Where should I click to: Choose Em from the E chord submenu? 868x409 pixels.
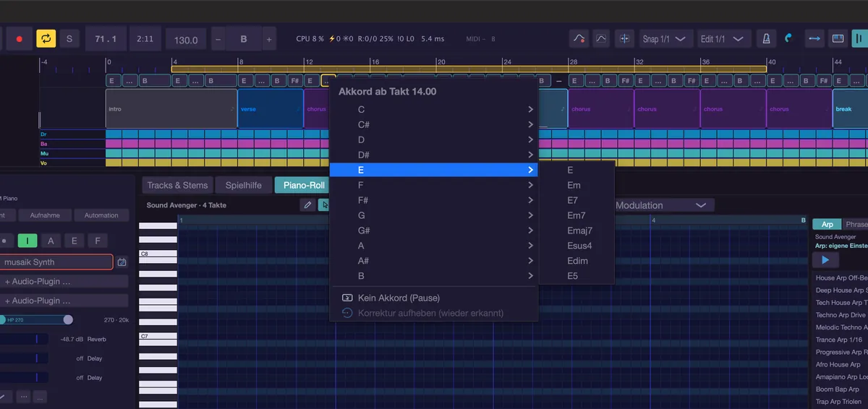576,185
